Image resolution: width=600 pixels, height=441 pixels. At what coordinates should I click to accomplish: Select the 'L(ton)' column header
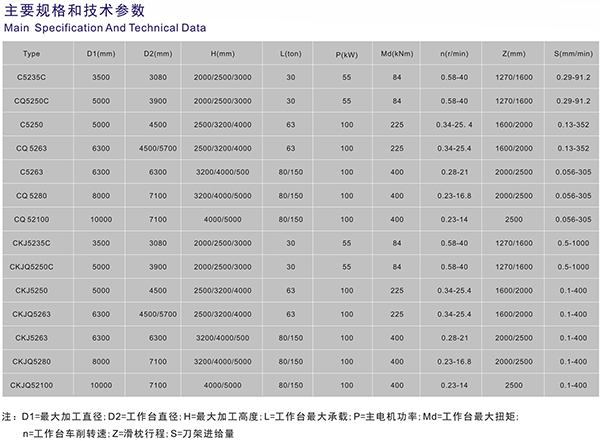[291, 54]
